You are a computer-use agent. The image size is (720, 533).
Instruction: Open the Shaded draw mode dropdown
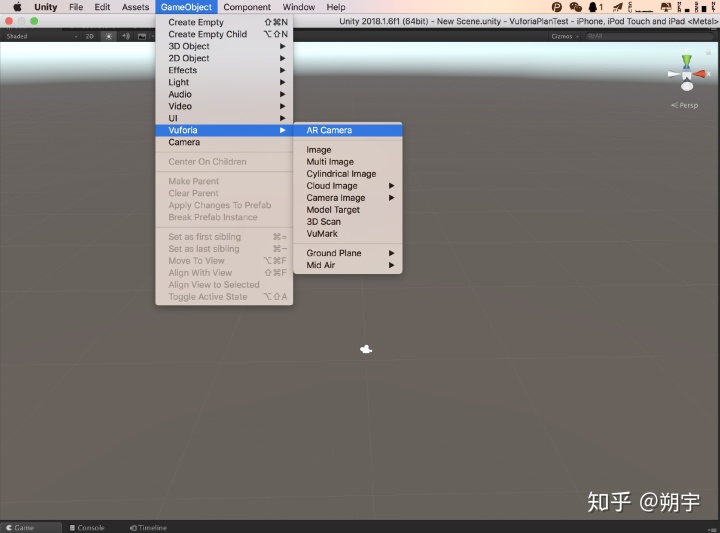coord(42,36)
